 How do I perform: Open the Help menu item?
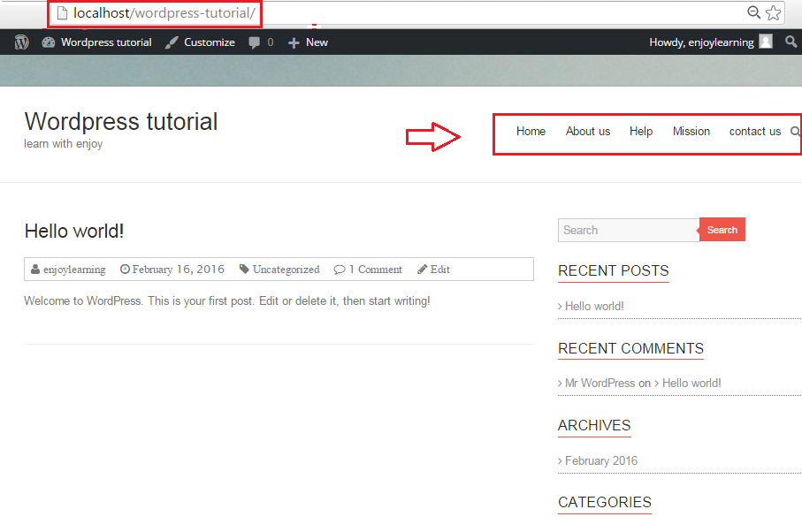[x=641, y=132]
